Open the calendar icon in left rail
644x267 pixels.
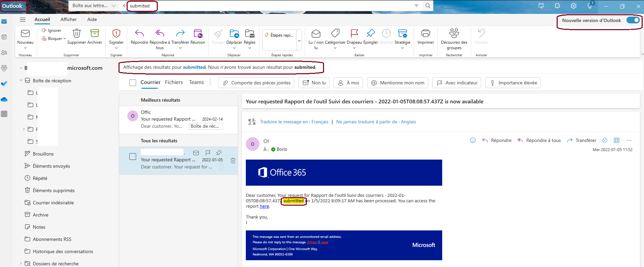[x=4, y=37]
